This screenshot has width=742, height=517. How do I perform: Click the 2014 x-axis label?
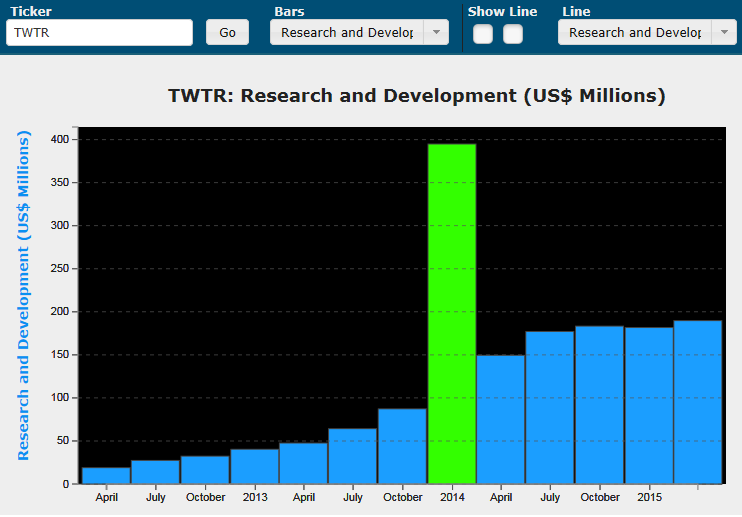[452, 497]
